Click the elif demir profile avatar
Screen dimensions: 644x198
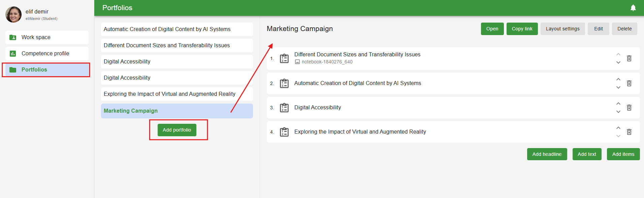(13, 15)
